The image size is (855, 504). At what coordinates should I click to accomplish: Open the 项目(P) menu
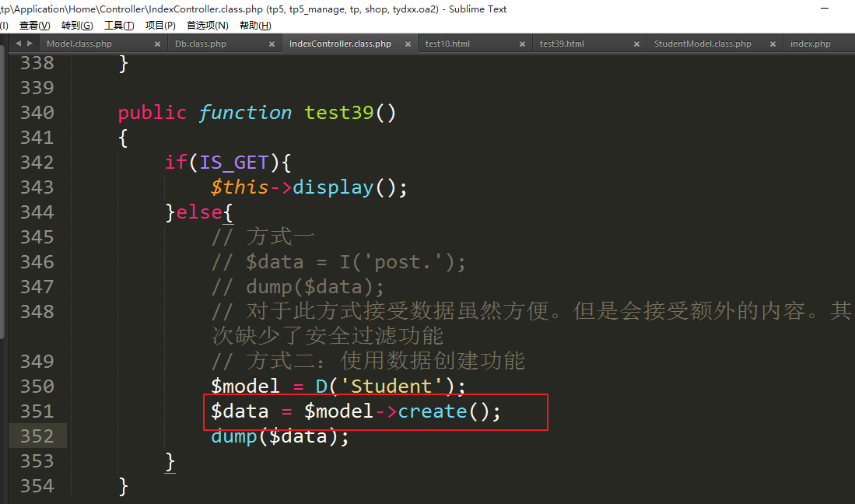(160, 26)
